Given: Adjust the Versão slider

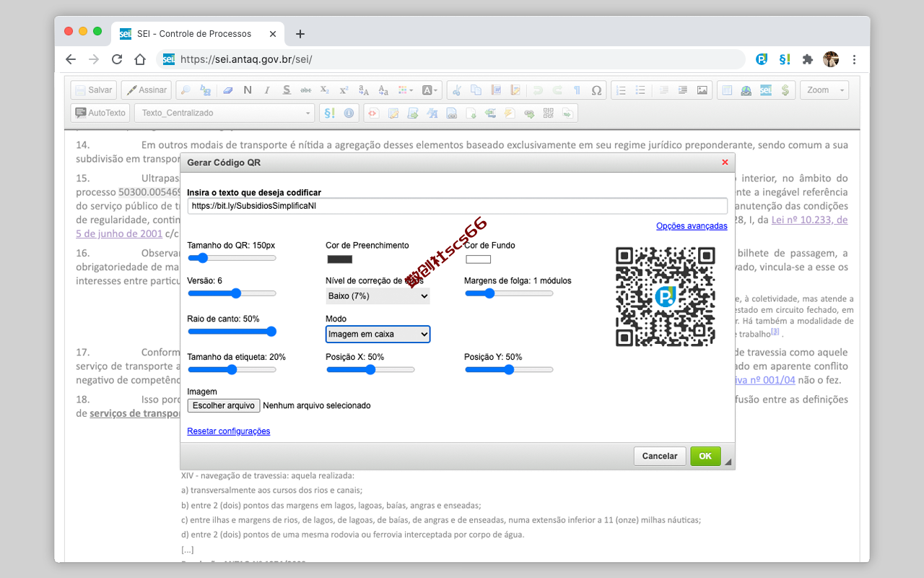Looking at the screenshot, I should (232, 293).
